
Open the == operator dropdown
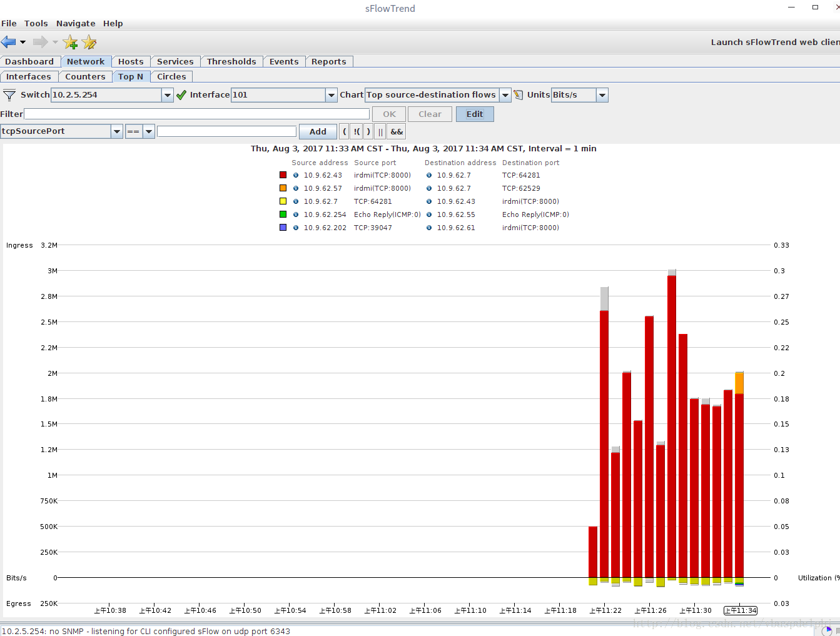(x=149, y=131)
